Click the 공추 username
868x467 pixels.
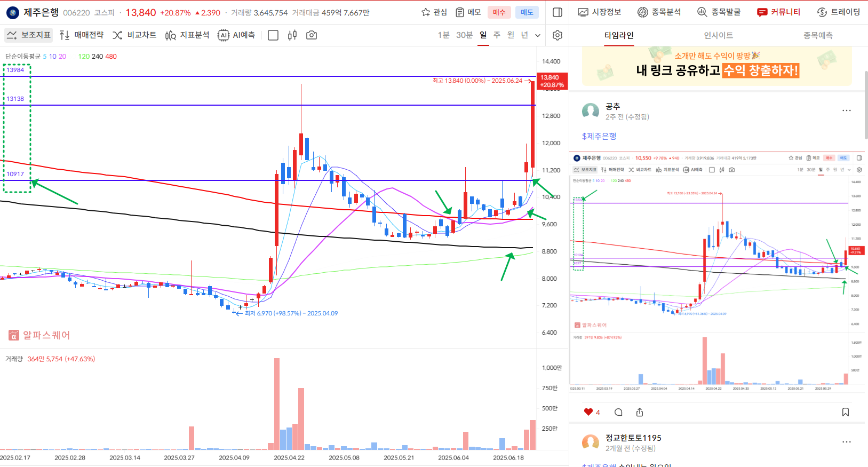612,106
